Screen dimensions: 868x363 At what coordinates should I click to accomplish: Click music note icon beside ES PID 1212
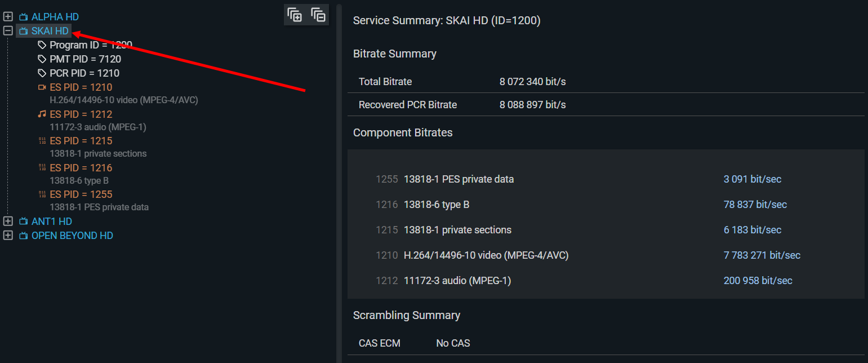[42, 114]
